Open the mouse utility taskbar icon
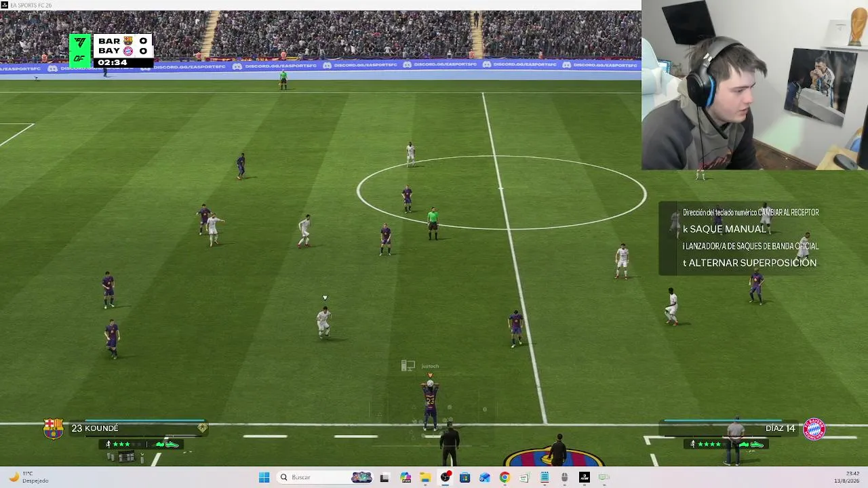Viewport: 868px width, 488px height. (564, 477)
